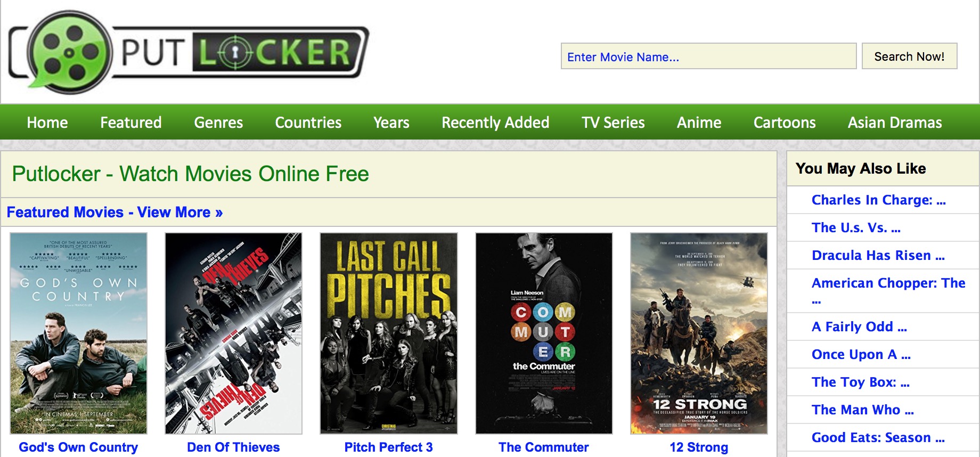Open Dracula Has Risen sidebar link
The height and width of the screenshot is (457, 980).
pos(878,255)
